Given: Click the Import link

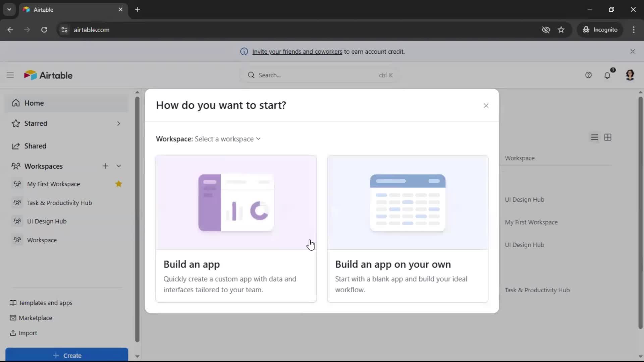Looking at the screenshot, I should tap(23, 333).
